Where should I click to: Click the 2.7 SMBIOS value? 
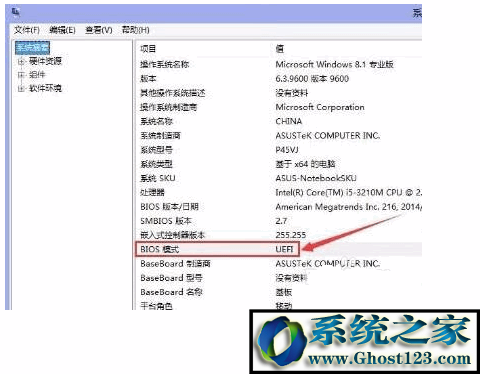point(281,221)
